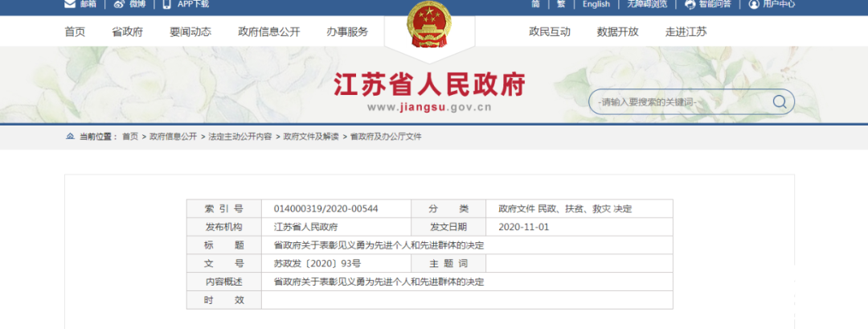Go to 办事服务 in navigation

tap(347, 32)
